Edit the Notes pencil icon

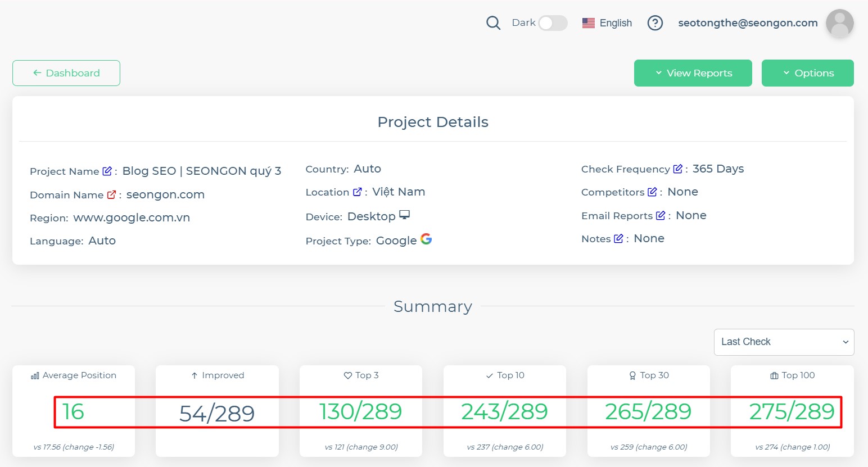[618, 238]
